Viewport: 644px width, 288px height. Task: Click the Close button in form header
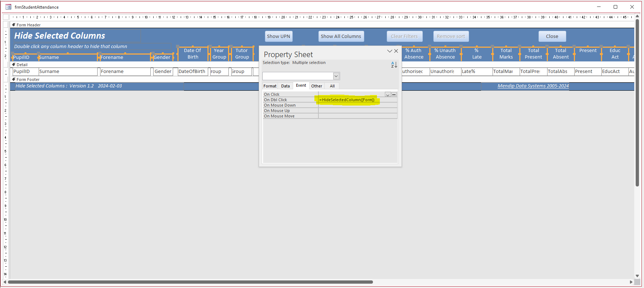[x=552, y=36]
